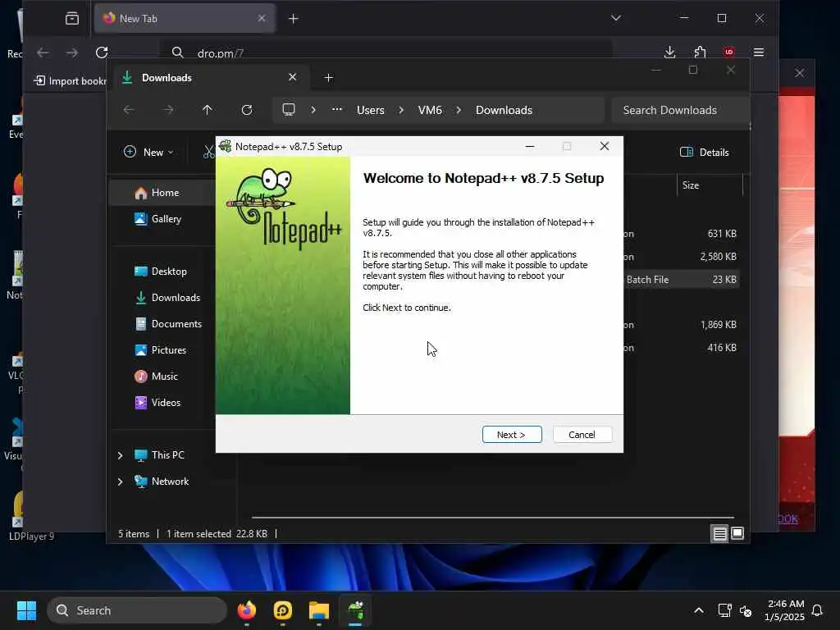Click the taskbar Search box
Screen dimensions: 840x630
(137, 610)
